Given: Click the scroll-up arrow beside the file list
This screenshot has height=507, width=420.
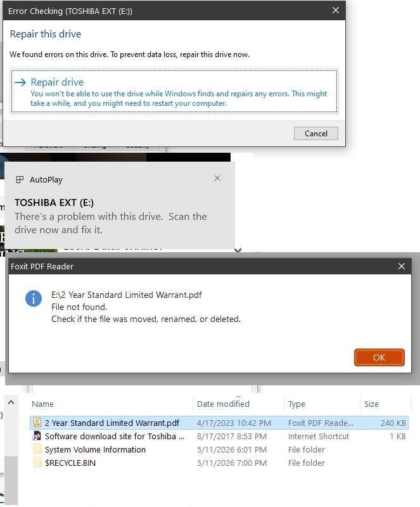Looking at the screenshot, I should click(x=11, y=402).
